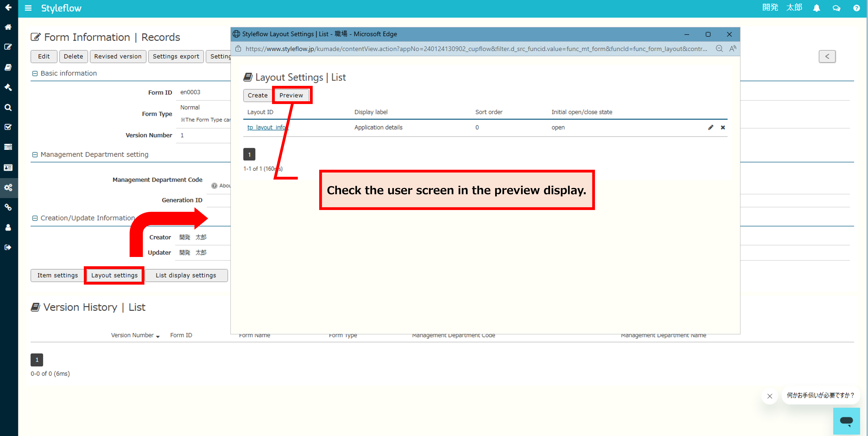Click the Item settings button
This screenshot has width=868, height=436.
(x=58, y=275)
